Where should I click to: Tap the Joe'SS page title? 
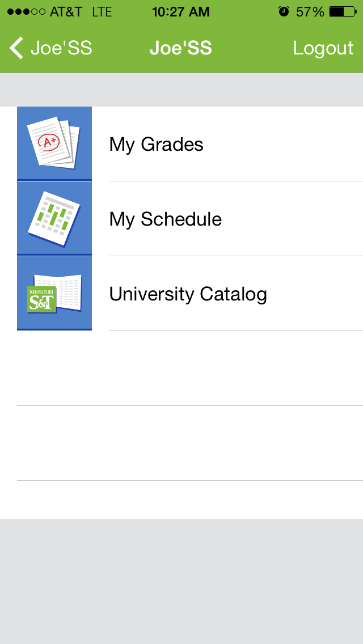pyautogui.click(x=181, y=49)
